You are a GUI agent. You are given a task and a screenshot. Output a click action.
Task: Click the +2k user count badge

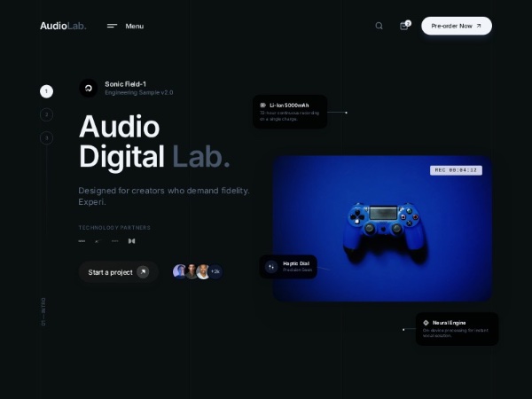(215, 271)
